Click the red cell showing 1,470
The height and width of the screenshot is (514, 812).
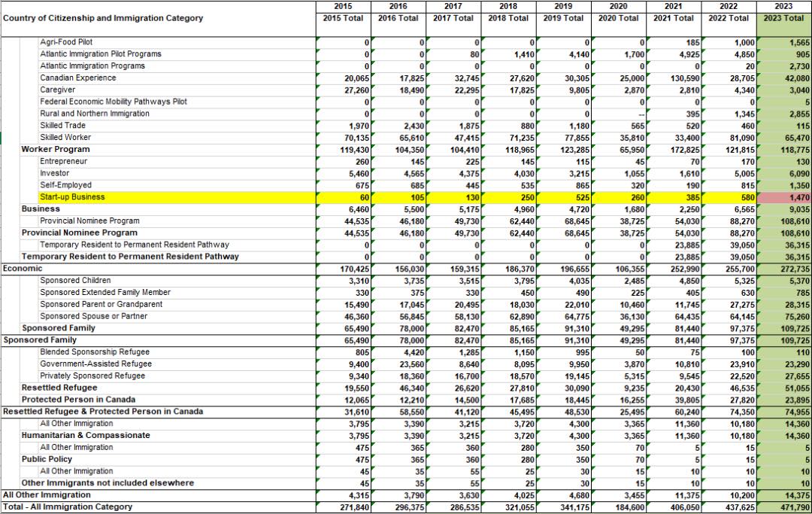coord(784,197)
